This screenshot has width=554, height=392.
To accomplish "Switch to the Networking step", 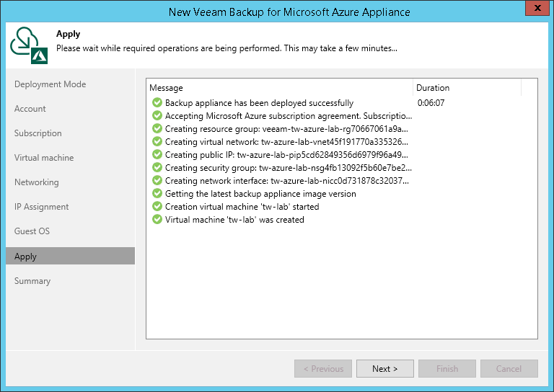I will click(x=36, y=182).
